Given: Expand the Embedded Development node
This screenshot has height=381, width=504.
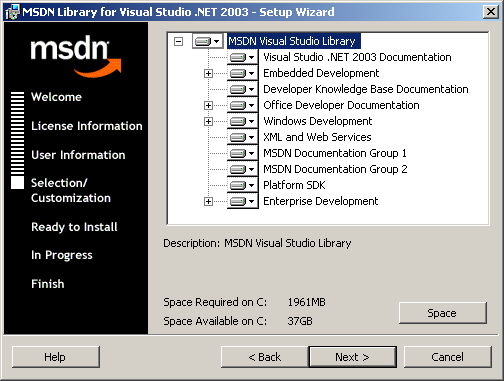Looking at the screenshot, I should pos(208,73).
